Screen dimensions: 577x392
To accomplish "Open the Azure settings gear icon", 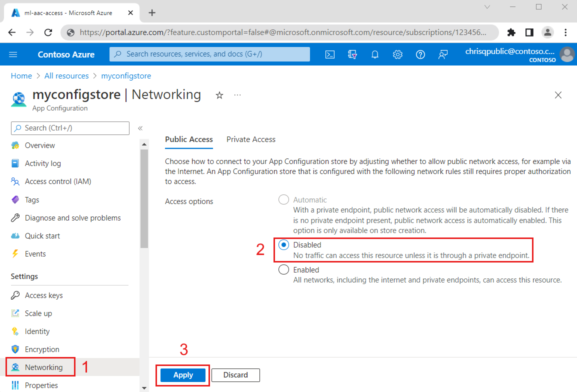I will pyautogui.click(x=397, y=54).
